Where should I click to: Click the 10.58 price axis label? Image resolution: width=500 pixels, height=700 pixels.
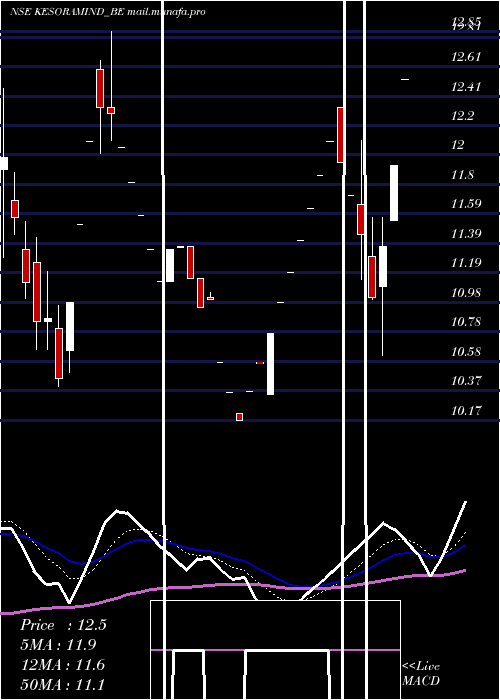(x=466, y=352)
